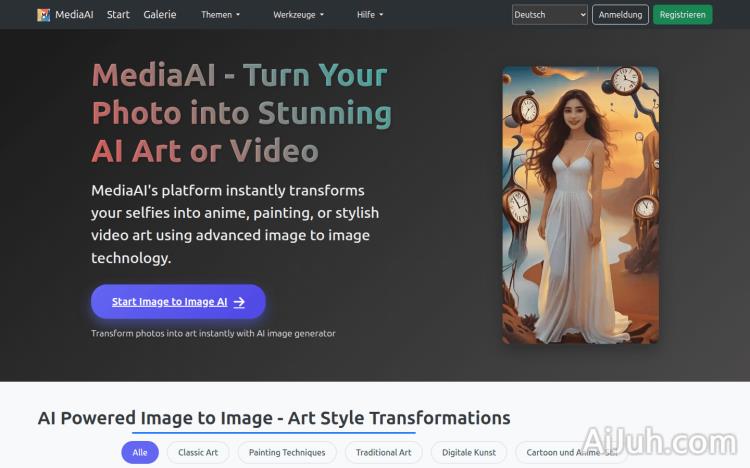This screenshot has width=750, height=468.
Task: Click Start Image to Image AI button
Action: pos(178,302)
